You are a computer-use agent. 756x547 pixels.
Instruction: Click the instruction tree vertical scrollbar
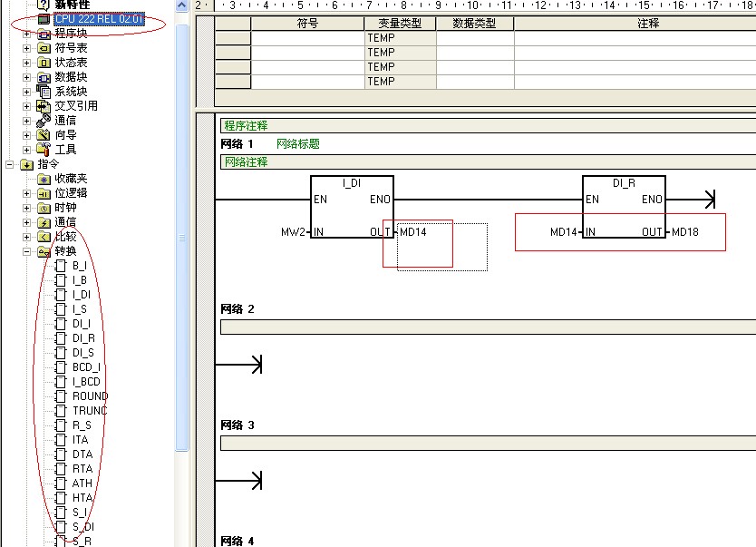[x=181, y=236]
